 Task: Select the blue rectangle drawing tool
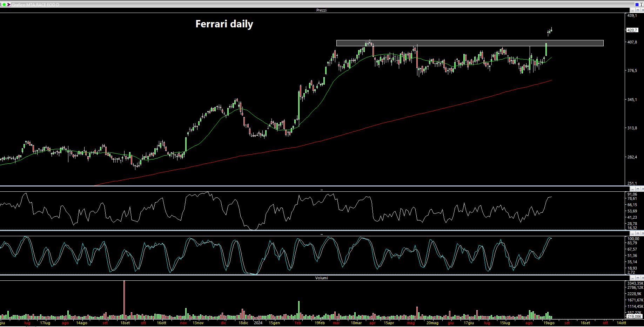pos(637,5)
